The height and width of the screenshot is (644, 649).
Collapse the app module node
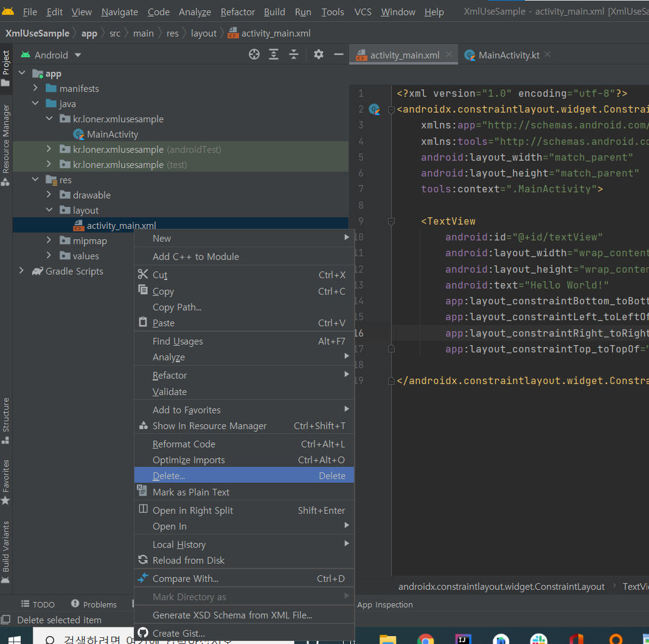coord(22,73)
